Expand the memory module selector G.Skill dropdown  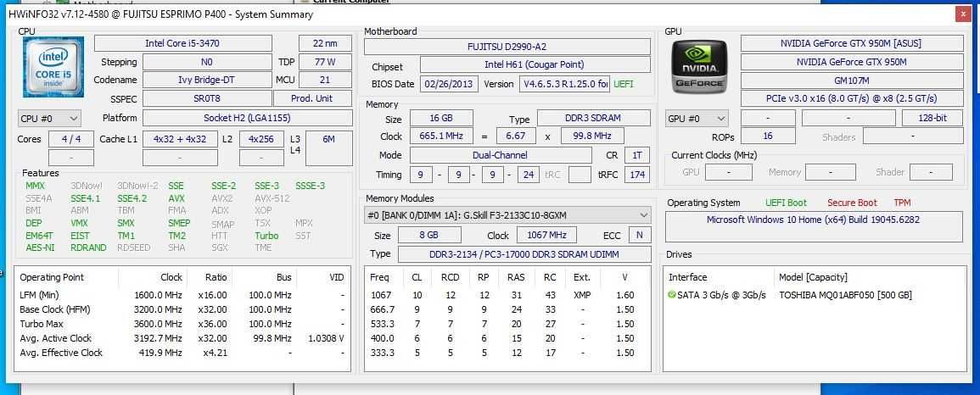coord(507,215)
